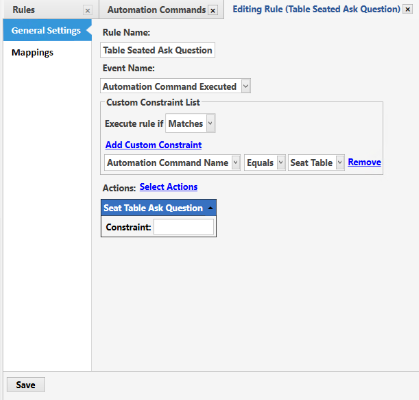Open the Select Actions link
419x400 pixels.
pyautogui.click(x=168, y=187)
